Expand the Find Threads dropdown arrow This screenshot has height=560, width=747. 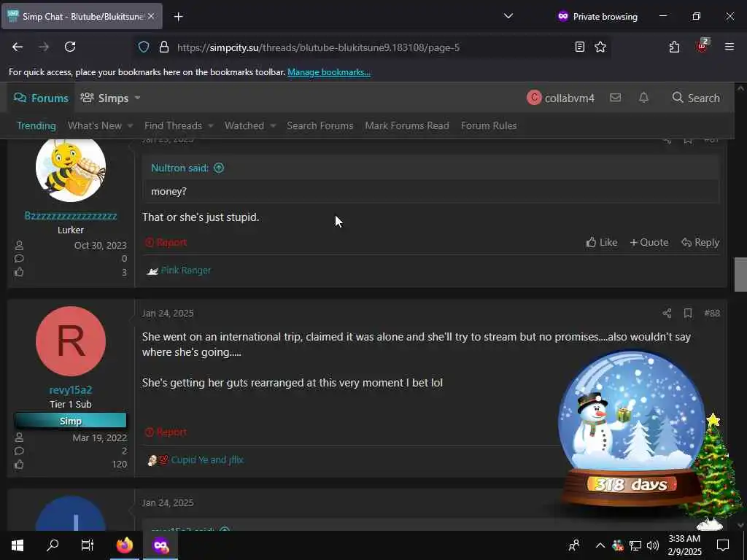[211, 125]
